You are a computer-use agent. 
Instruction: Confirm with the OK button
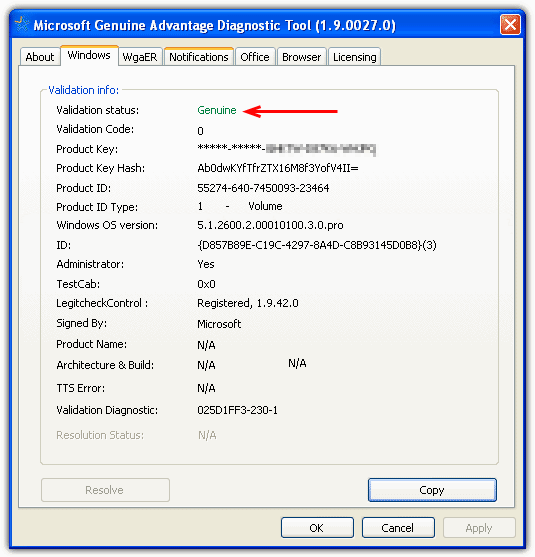tap(317, 528)
